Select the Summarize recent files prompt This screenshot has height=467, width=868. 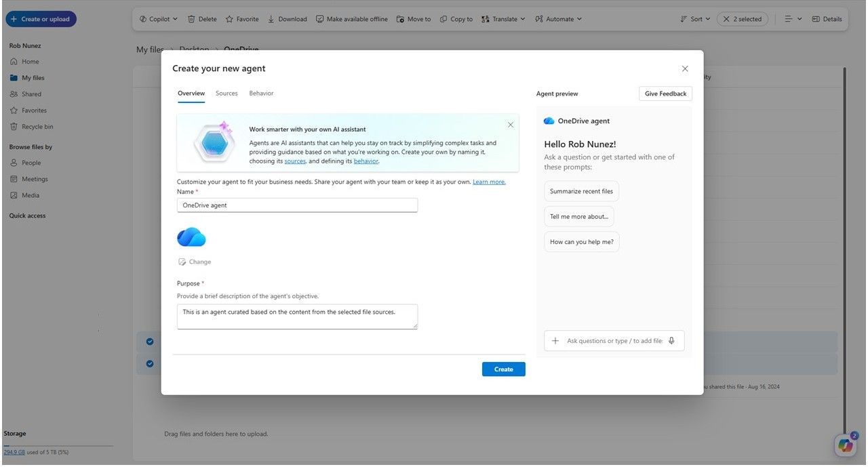point(581,191)
